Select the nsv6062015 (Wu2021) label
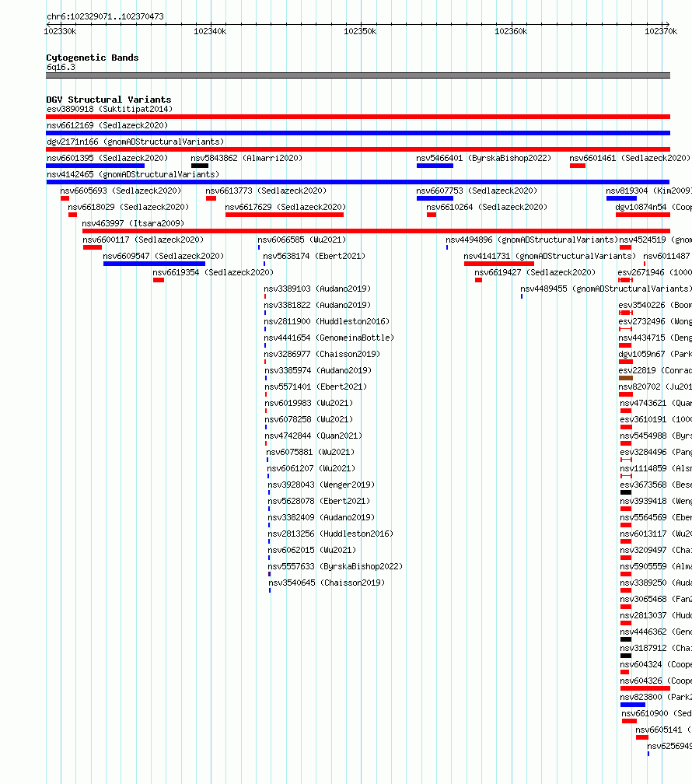Screen dimensions: 692x784 coord(312,550)
